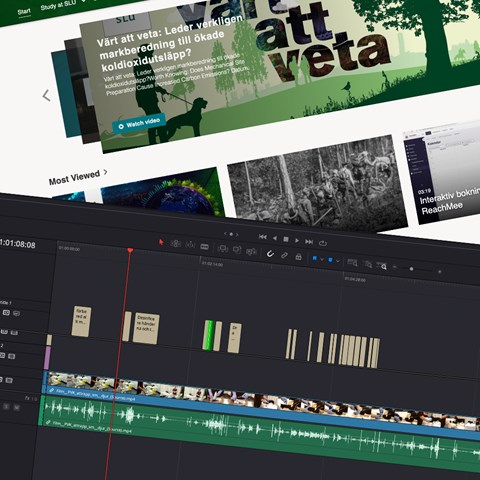The image size is (480, 480).
Task: Open the marker color dropdown arrow
Action: pyautogui.click(x=338, y=261)
